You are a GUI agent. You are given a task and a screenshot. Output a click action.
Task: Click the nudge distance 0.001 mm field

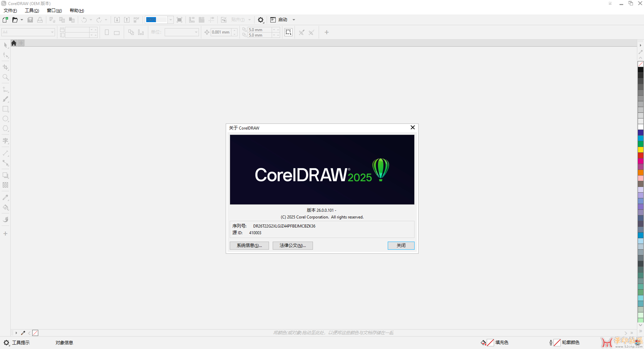(x=221, y=32)
